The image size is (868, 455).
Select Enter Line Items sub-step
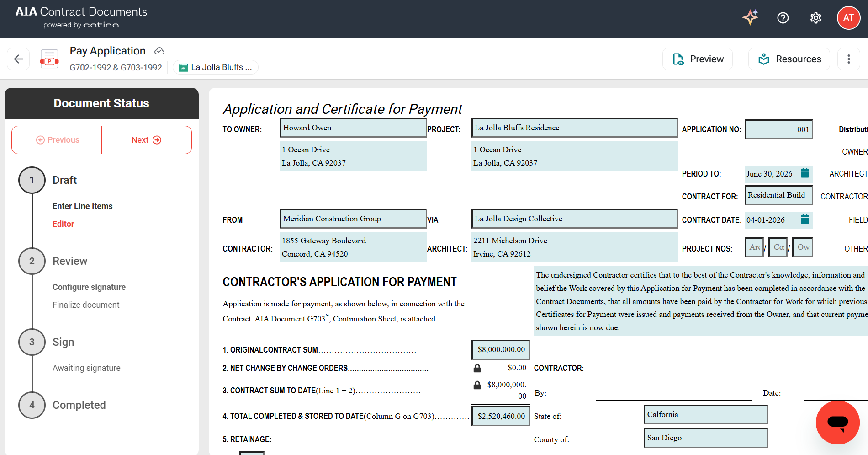(x=82, y=206)
